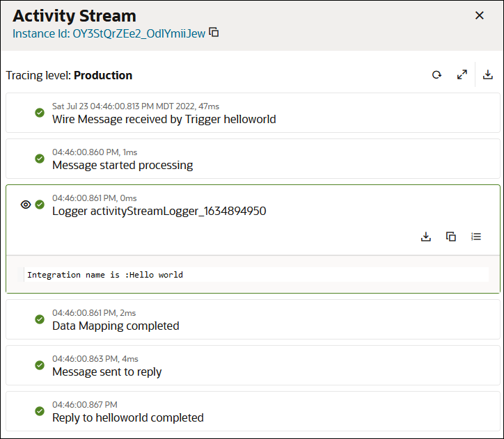Download the activity stream log
This screenshot has width=504, height=439.
(x=488, y=75)
